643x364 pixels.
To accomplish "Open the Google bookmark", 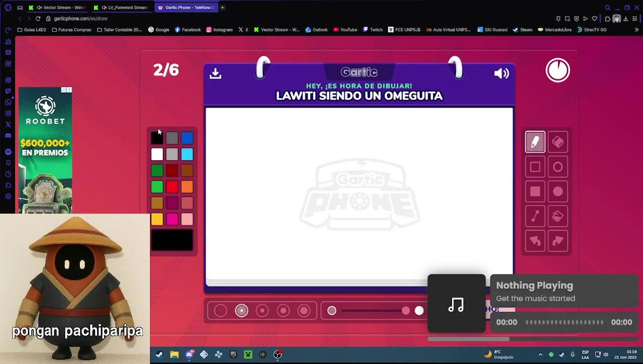I will coord(159,30).
